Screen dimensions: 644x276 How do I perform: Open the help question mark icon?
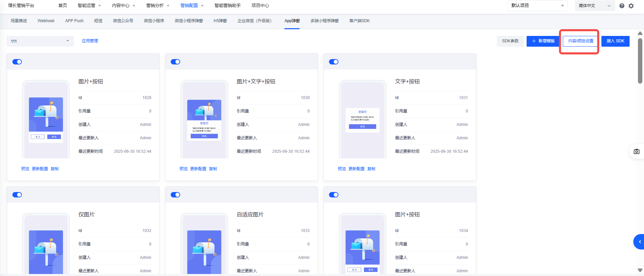click(x=622, y=6)
